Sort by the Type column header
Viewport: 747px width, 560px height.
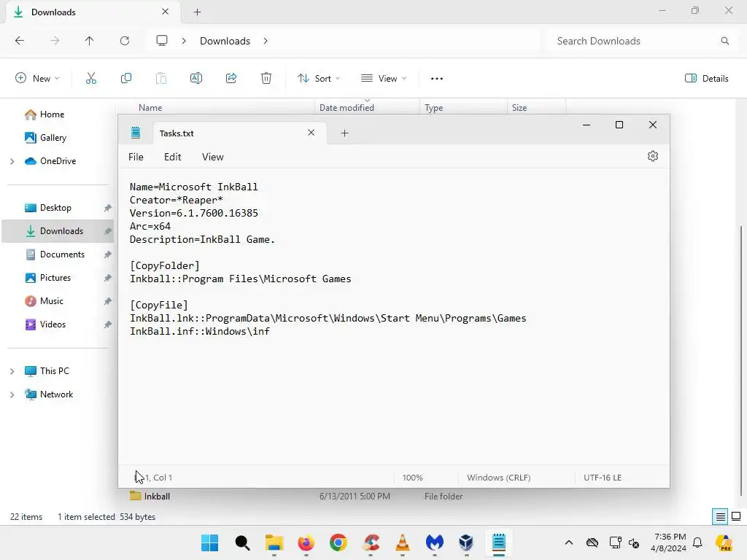pos(463,108)
